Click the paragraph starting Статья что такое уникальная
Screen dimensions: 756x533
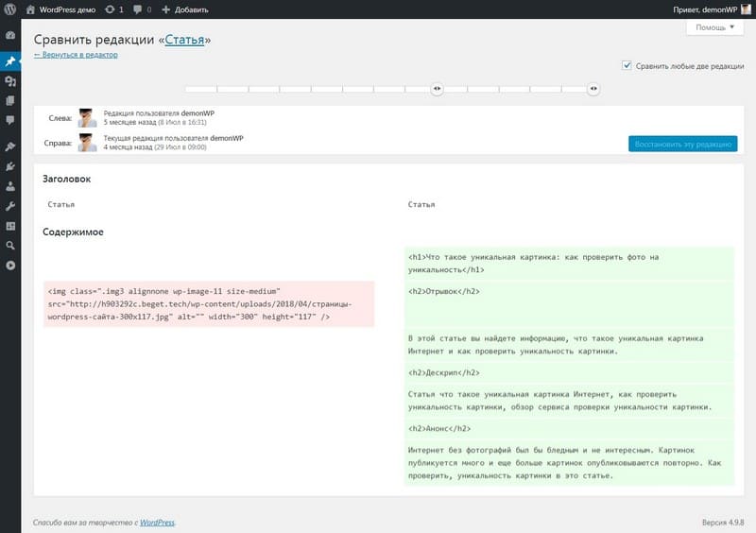[x=570, y=401]
